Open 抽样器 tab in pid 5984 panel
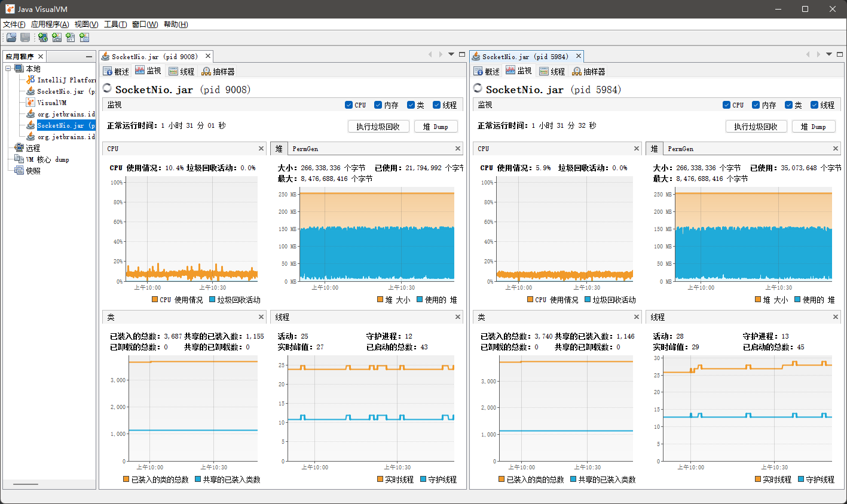This screenshot has width=847, height=504. 589,72
